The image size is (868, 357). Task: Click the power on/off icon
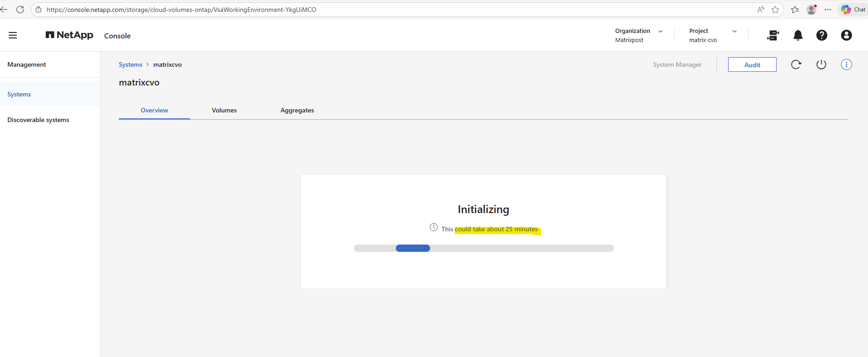[x=821, y=64]
